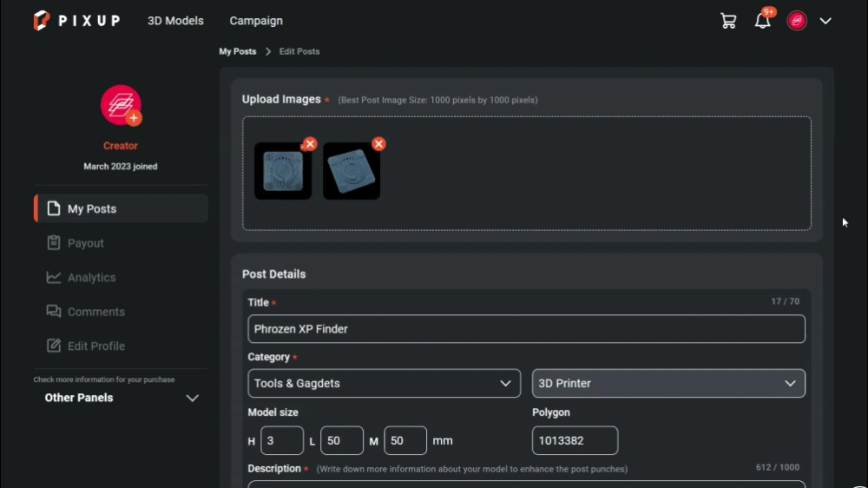Click the plus badge on profile avatar

[x=134, y=118]
